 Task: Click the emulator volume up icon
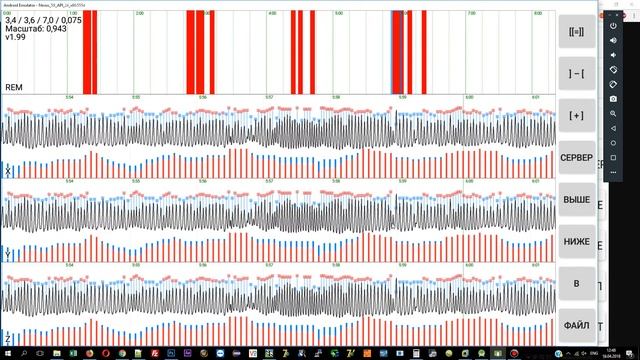613,40
